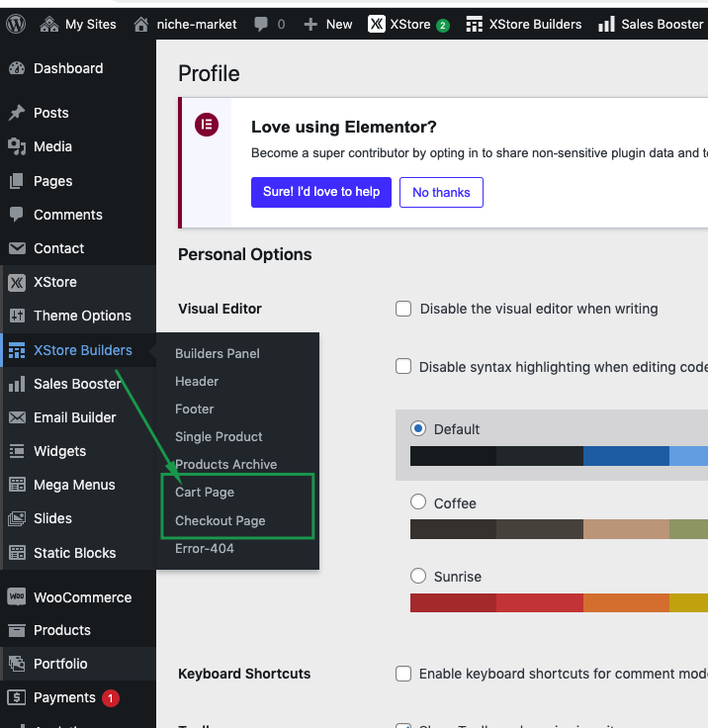
Task: Open Single Product builder submenu item
Action: pos(219,437)
